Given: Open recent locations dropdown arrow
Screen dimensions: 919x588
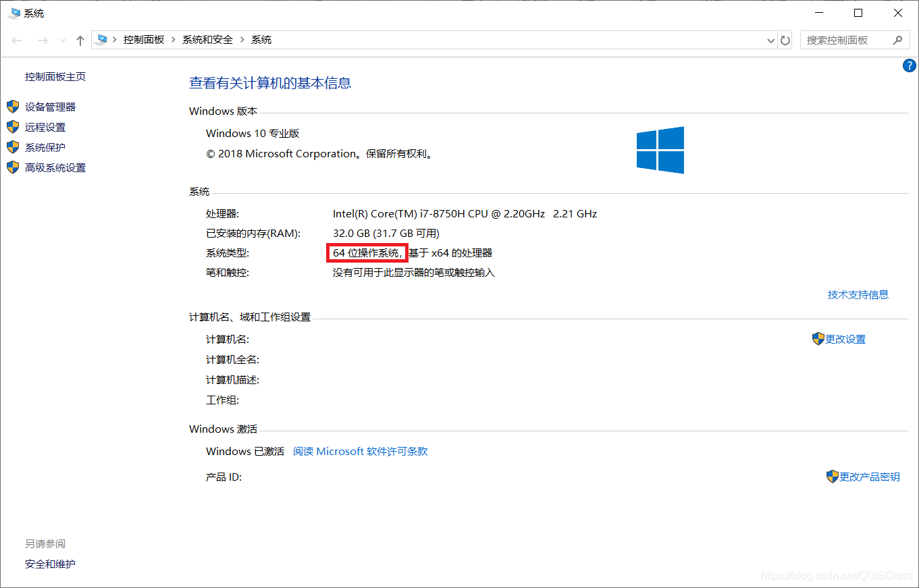Looking at the screenshot, I should click(x=63, y=41).
